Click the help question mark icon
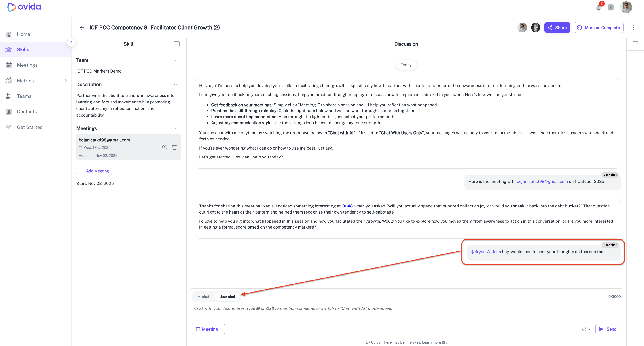 point(610,7)
